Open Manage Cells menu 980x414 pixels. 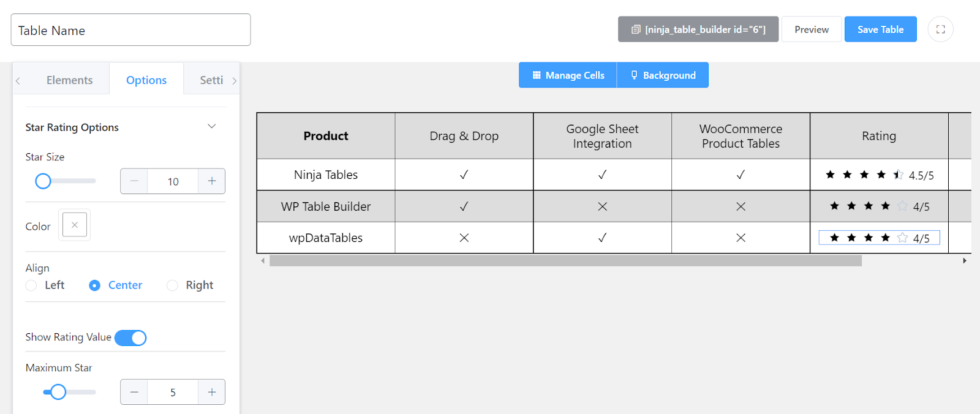pos(568,75)
